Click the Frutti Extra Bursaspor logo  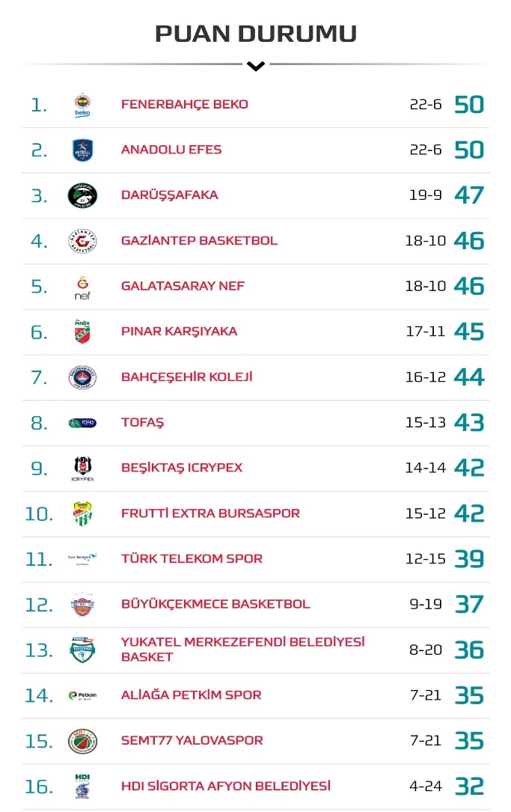pos(82,513)
